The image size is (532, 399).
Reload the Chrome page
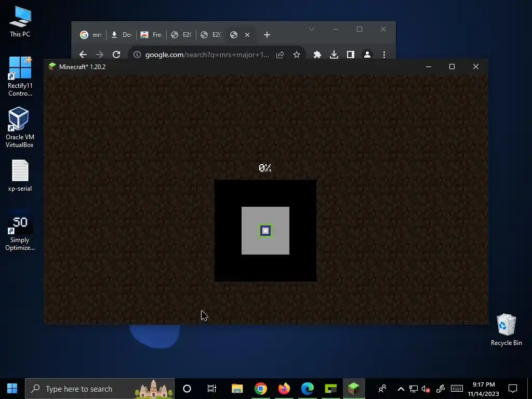pyautogui.click(x=116, y=55)
